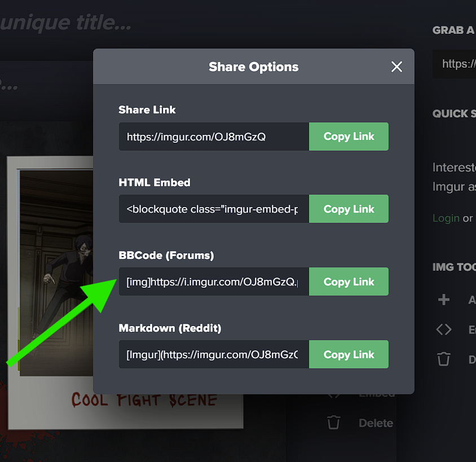Copy the Markdown Reddit link

(x=349, y=354)
